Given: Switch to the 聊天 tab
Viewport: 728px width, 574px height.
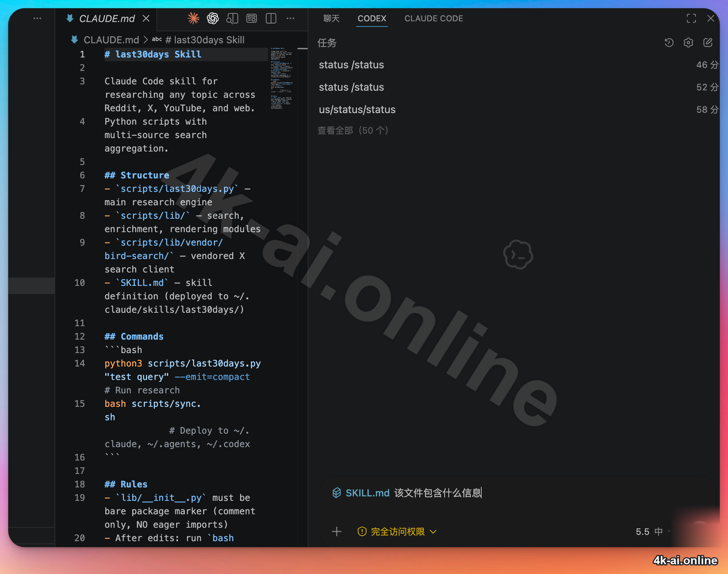Looking at the screenshot, I should click(332, 18).
